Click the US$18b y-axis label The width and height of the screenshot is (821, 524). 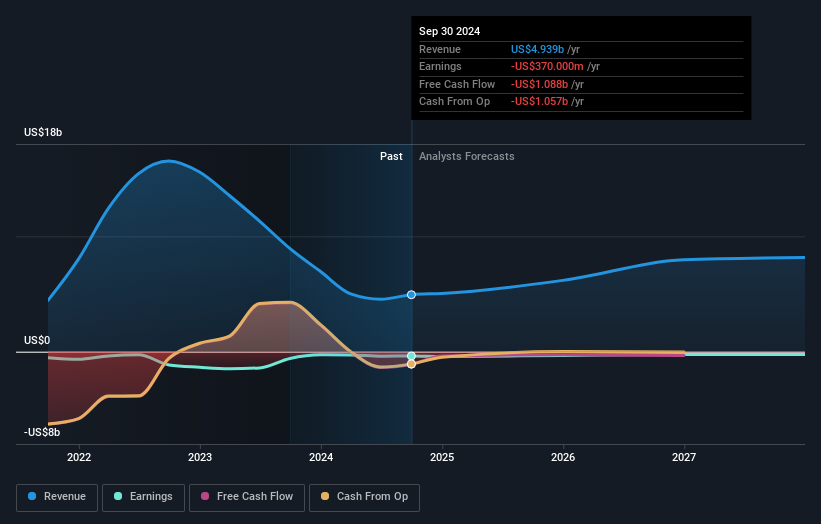tap(43, 132)
